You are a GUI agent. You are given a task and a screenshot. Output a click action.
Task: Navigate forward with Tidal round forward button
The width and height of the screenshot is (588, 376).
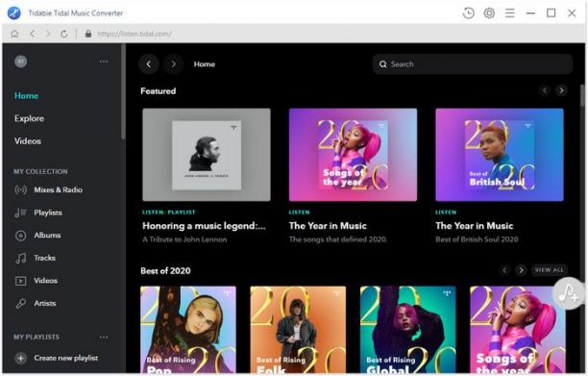click(x=173, y=64)
